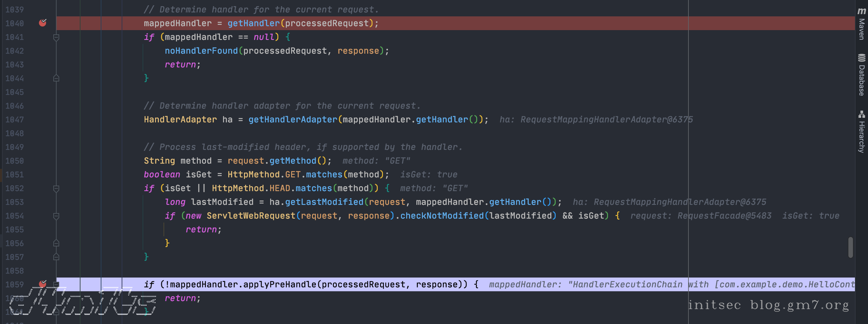The image size is (868, 324).
Task: Click the getLastModified method call
Action: point(324,202)
